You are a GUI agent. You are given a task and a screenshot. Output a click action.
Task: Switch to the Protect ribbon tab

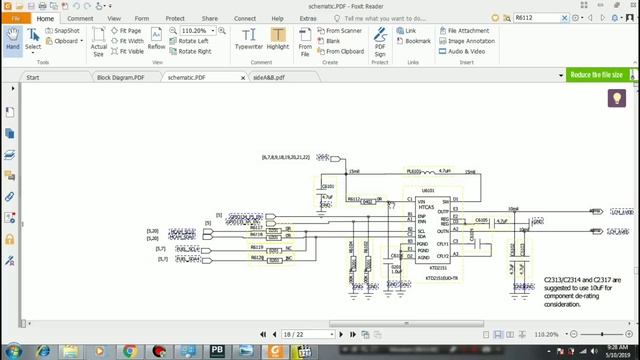tap(175, 18)
